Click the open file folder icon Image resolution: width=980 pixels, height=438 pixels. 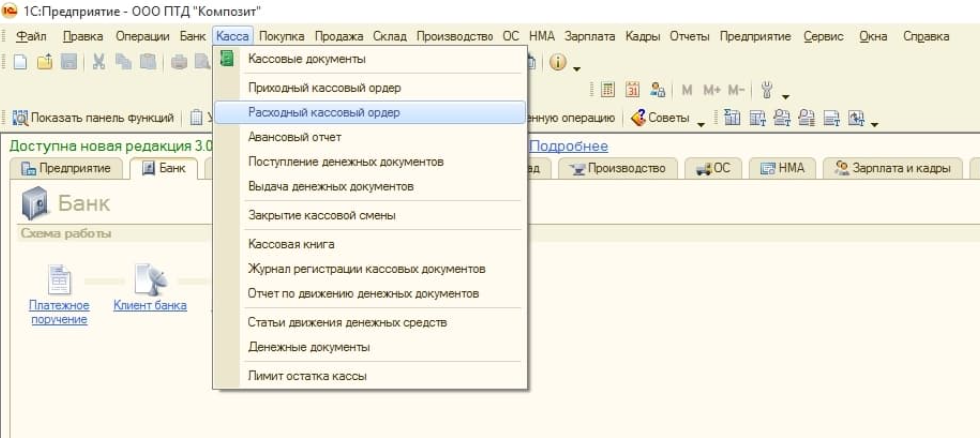(45, 62)
